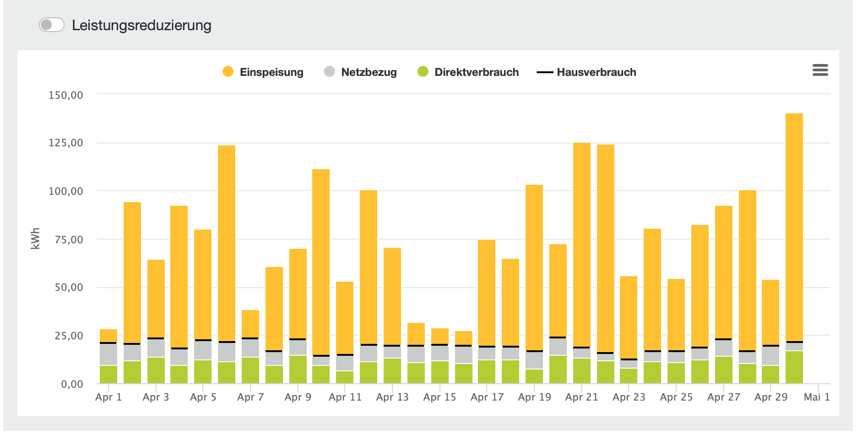Open the chart hamburger menu
The image size is (868, 439).
click(820, 70)
